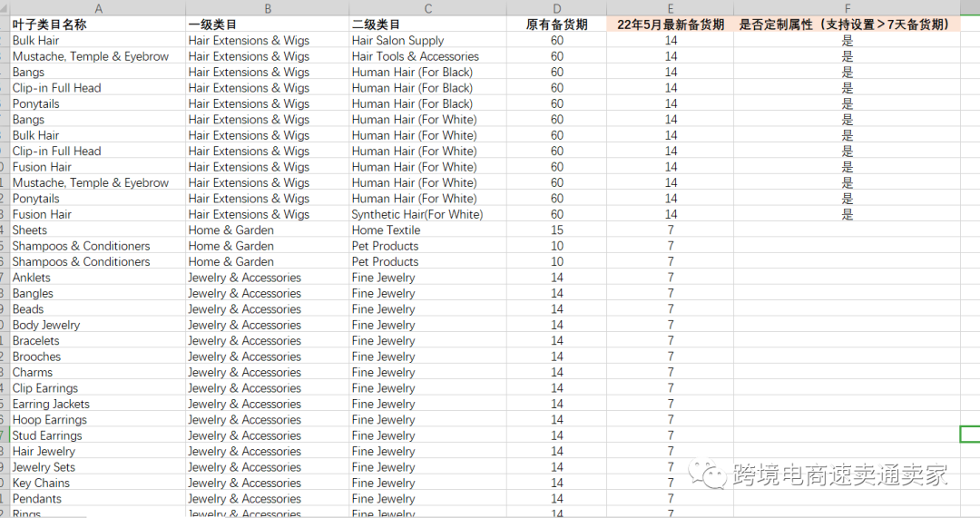Select the Brooches cell
This screenshot has height=518, width=980.
pyautogui.click(x=98, y=357)
